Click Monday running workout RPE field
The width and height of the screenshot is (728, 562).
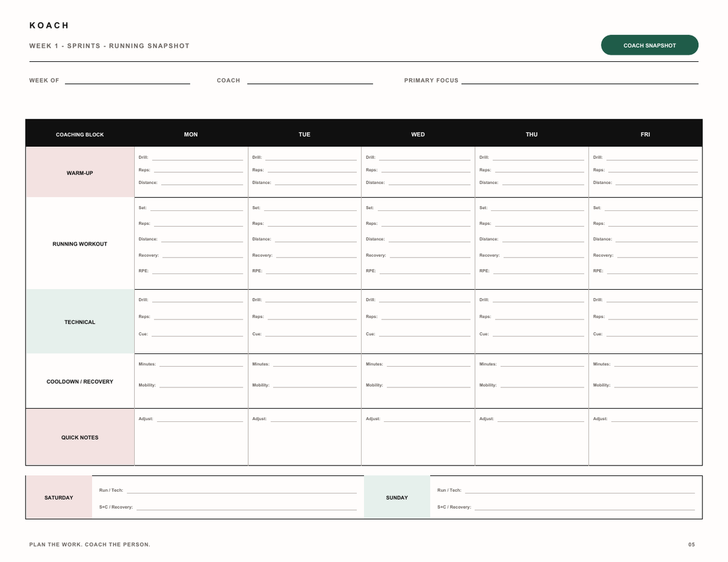coord(198,271)
